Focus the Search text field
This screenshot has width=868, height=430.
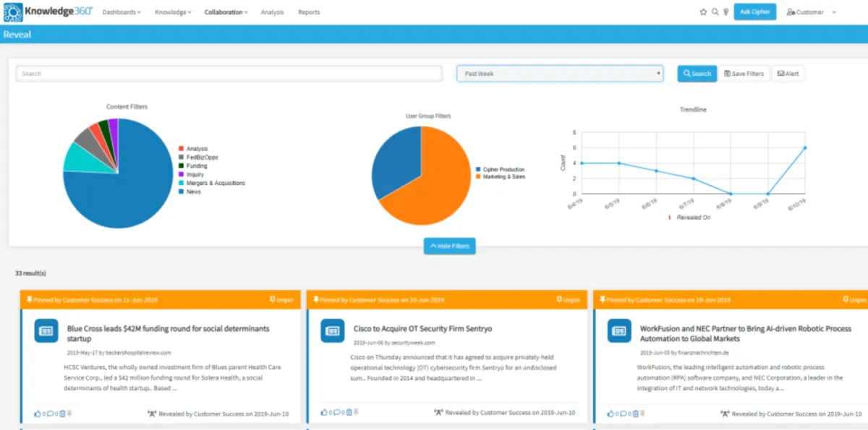point(229,74)
